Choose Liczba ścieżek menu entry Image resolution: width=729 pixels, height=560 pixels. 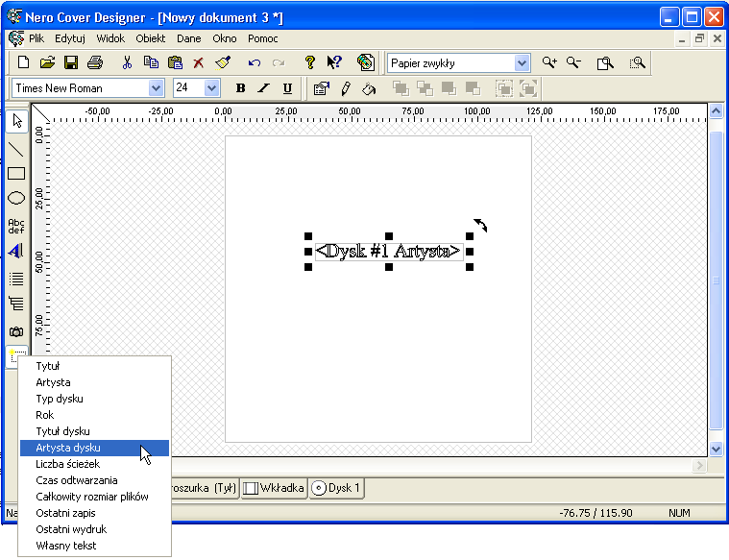94,464
